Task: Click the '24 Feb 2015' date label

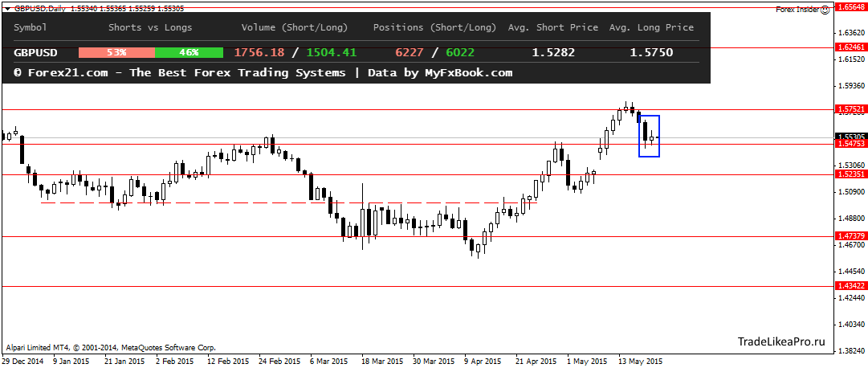Action: (279, 362)
